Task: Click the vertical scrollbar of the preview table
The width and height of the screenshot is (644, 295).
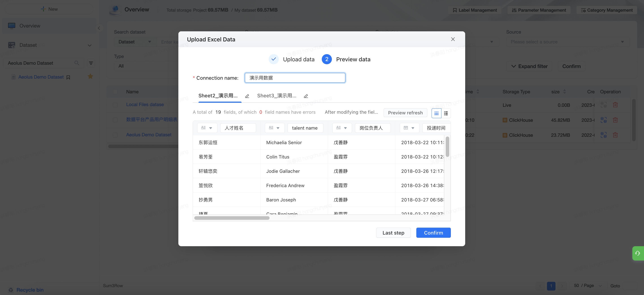Action: click(x=447, y=147)
